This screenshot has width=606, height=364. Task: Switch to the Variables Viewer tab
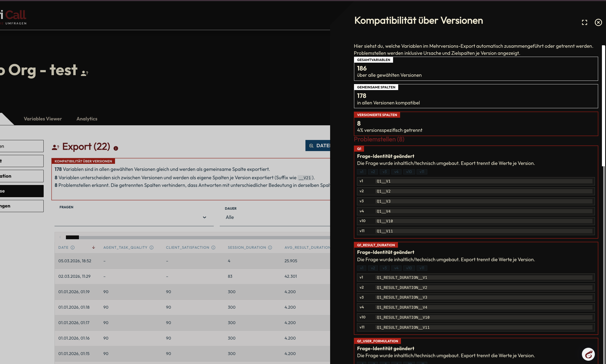[x=43, y=119]
